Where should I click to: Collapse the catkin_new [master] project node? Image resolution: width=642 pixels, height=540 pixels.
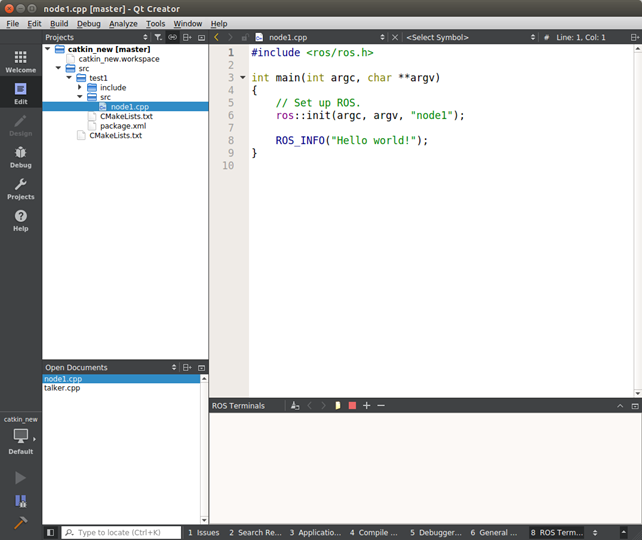click(48, 49)
